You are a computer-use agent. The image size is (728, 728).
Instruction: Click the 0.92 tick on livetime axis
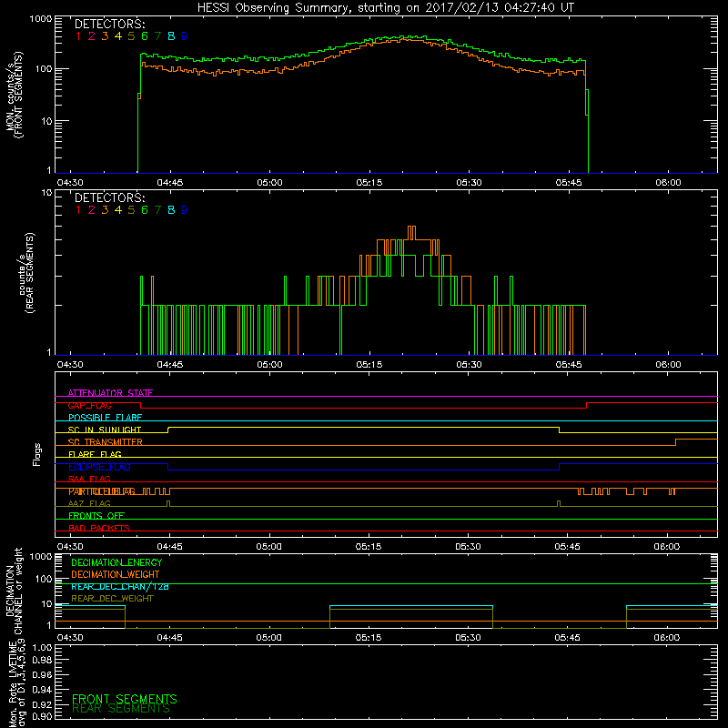(42, 704)
